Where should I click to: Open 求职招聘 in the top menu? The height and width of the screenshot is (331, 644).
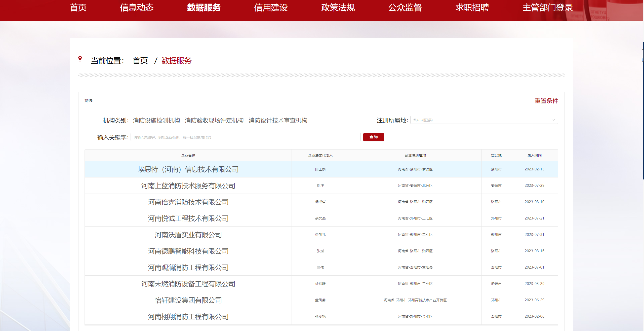472,8
